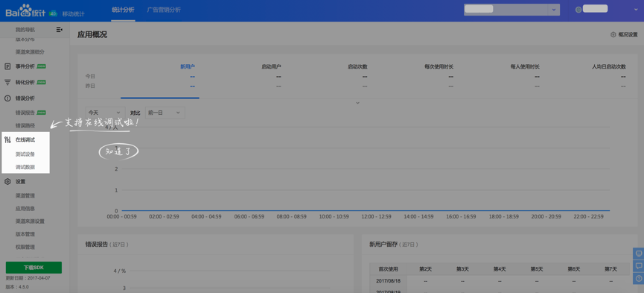Dismiss the tip with the 知道了 button
644x293 pixels.
click(x=118, y=151)
